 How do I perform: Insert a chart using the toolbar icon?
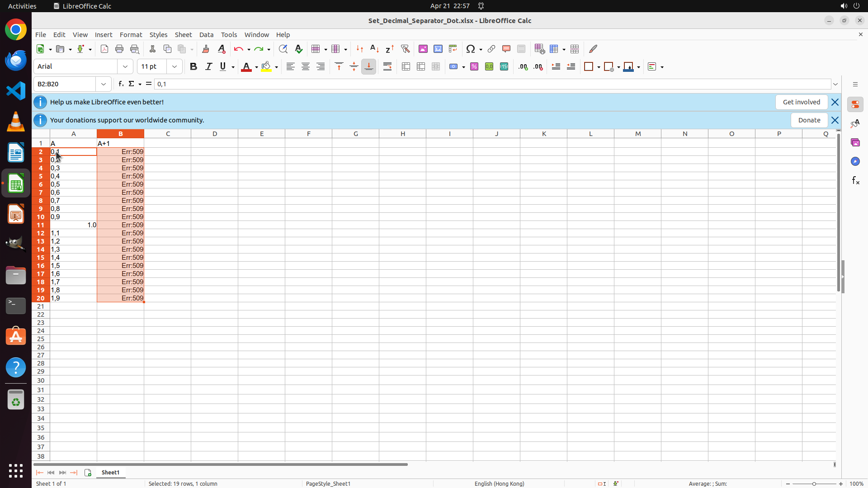click(x=438, y=49)
